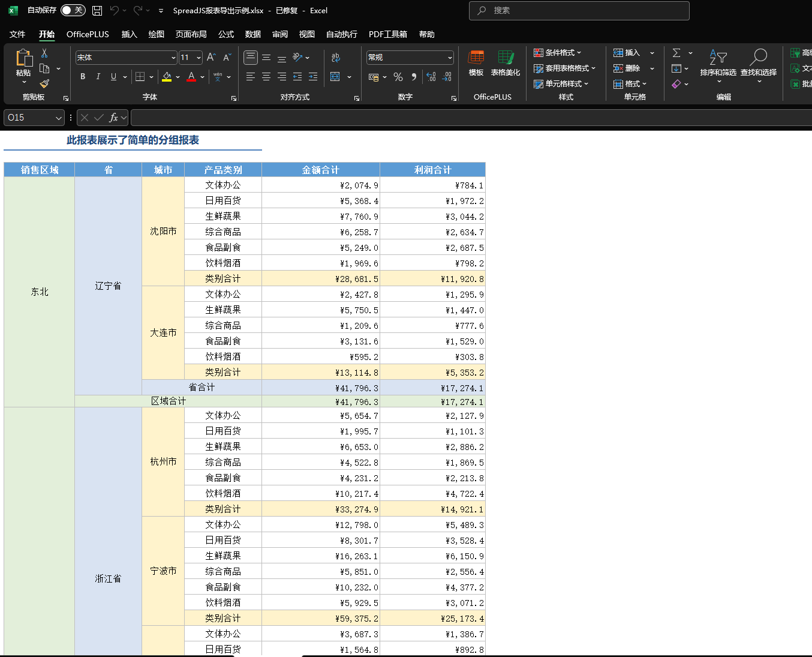Open the 模板 template gallery
The width and height of the screenshot is (812, 657).
476,63
